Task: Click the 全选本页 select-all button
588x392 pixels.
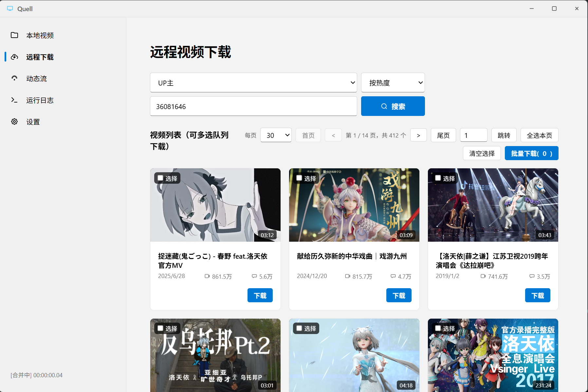Action: (x=539, y=135)
